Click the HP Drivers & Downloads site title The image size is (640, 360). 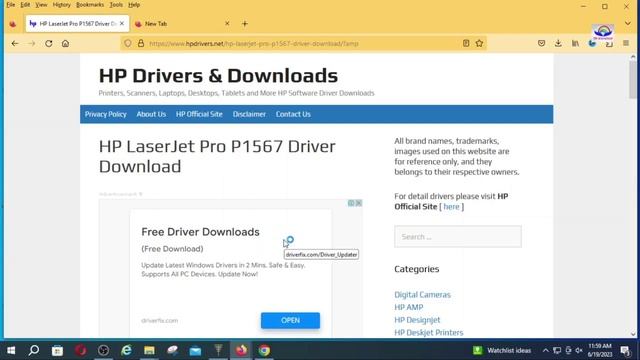(x=218, y=76)
